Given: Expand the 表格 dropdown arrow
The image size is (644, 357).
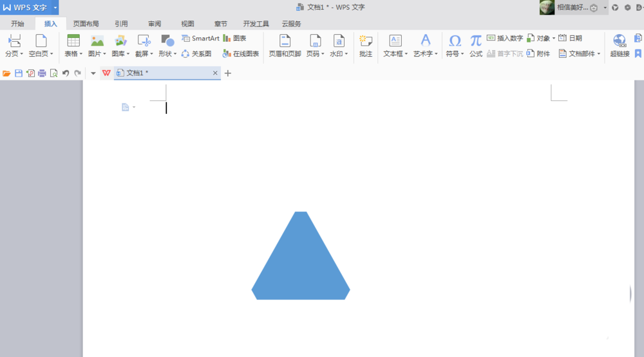Looking at the screenshot, I should click(81, 54).
